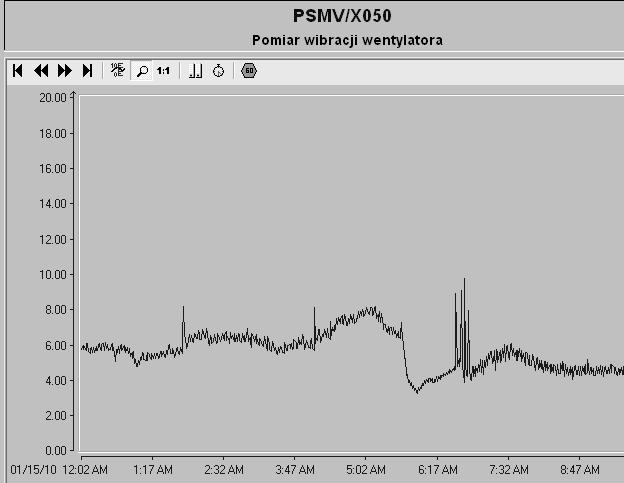
Task: Click the 7:32 AM time label
Action: click(x=509, y=470)
